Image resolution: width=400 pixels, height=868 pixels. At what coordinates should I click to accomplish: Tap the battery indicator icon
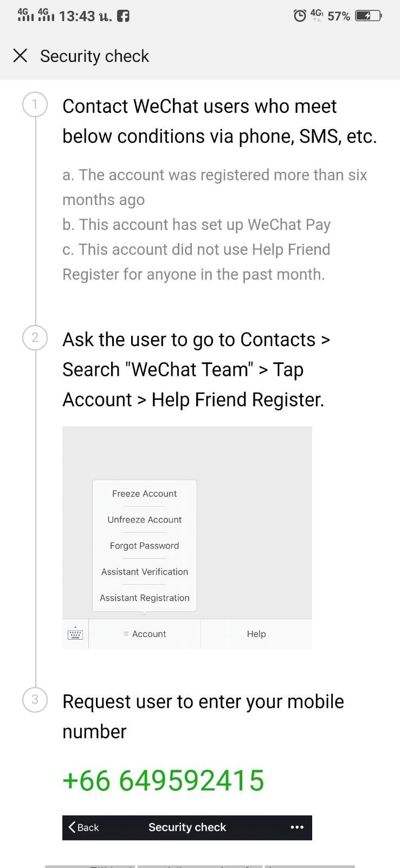(x=368, y=16)
